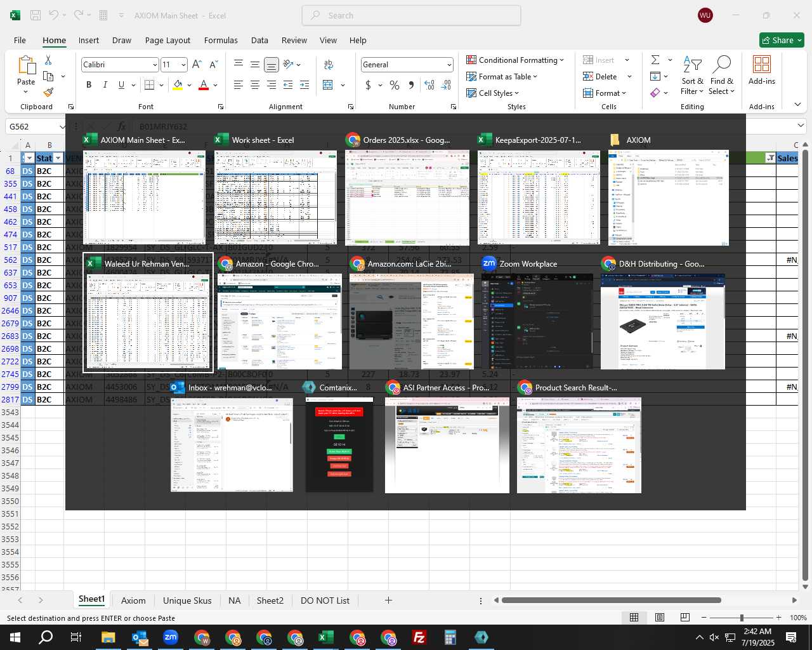
Task: Click the Add-ins icon
Action: (x=761, y=70)
